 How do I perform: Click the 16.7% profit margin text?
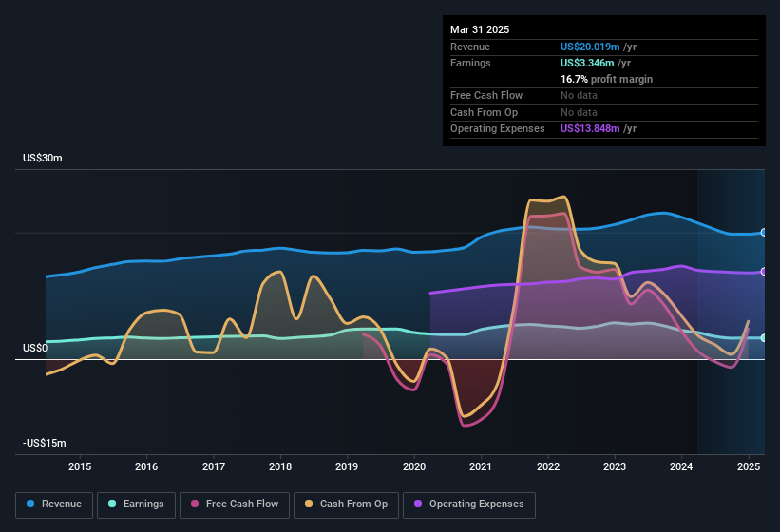[606, 79]
